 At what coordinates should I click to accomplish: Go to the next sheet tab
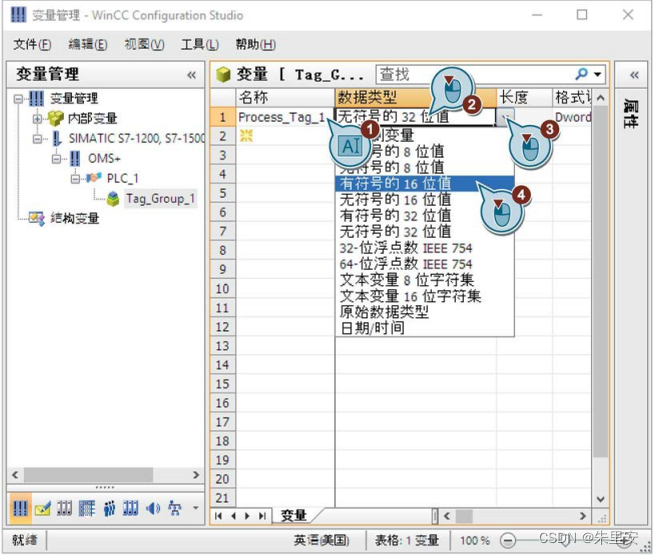(247, 516)
